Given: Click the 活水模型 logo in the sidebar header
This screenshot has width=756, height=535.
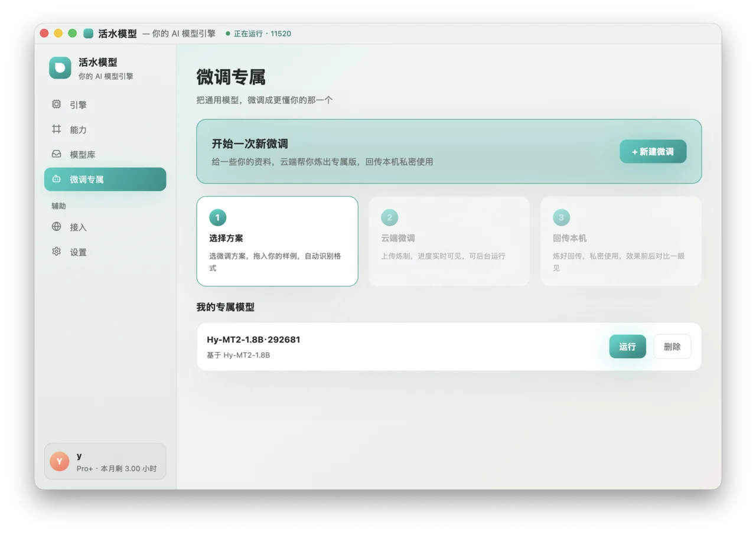Looking at the screenshot, I should pos(60,68).
